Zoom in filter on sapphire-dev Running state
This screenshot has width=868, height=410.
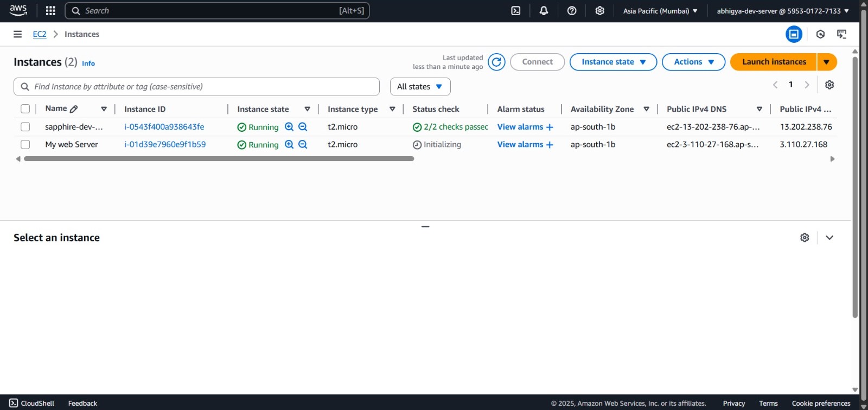click(x=289, y=127)
